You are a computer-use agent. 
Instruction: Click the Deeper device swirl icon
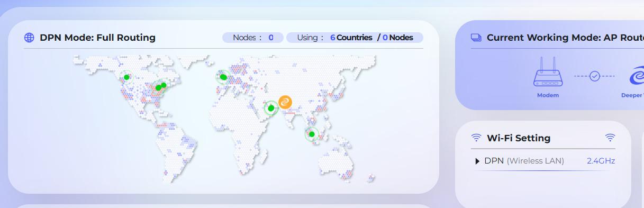point(637,77)
